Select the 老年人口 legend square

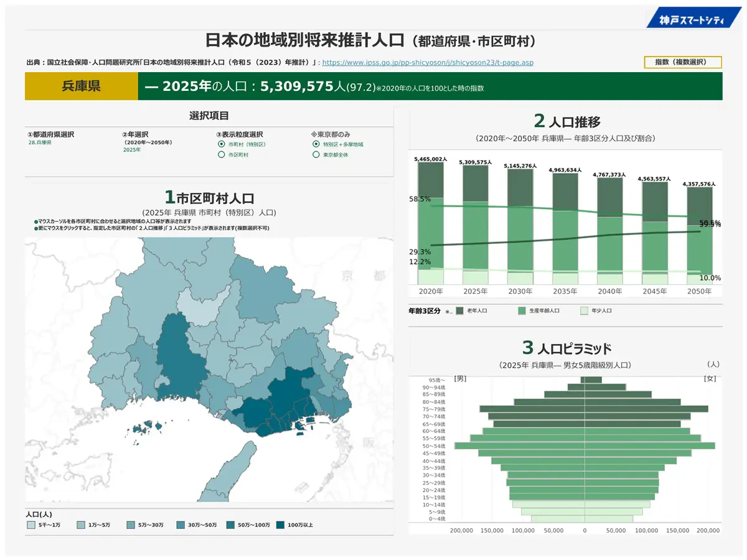coord(460,310)
